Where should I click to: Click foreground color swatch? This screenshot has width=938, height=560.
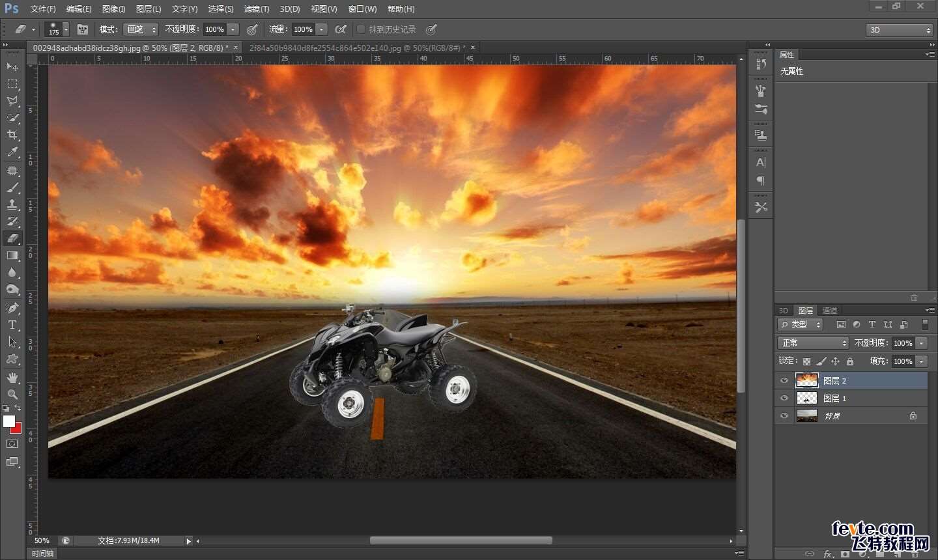click(x=8, y=421)
